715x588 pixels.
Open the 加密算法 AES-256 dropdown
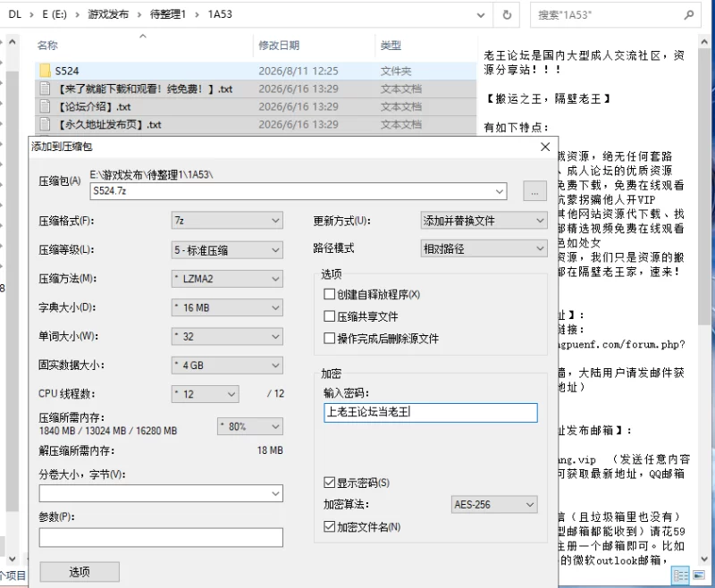point(494,505)
